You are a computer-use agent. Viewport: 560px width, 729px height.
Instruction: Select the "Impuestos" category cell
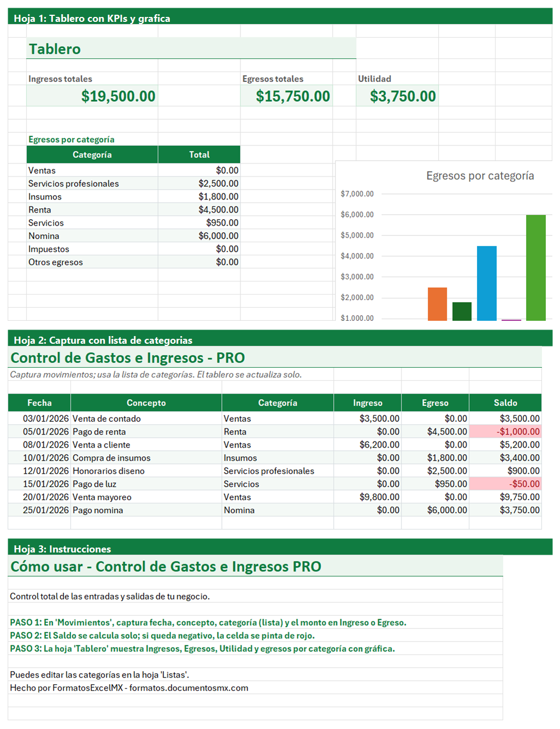pos(92,249)
